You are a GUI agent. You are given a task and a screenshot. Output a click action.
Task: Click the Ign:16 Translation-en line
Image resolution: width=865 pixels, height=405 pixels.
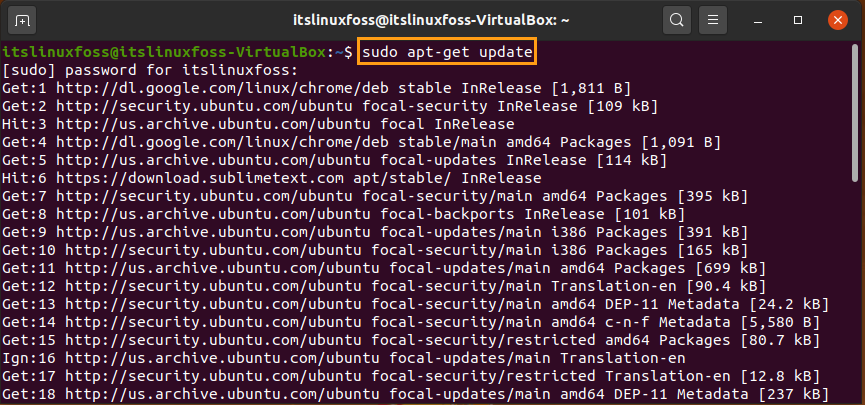(344, 358)
